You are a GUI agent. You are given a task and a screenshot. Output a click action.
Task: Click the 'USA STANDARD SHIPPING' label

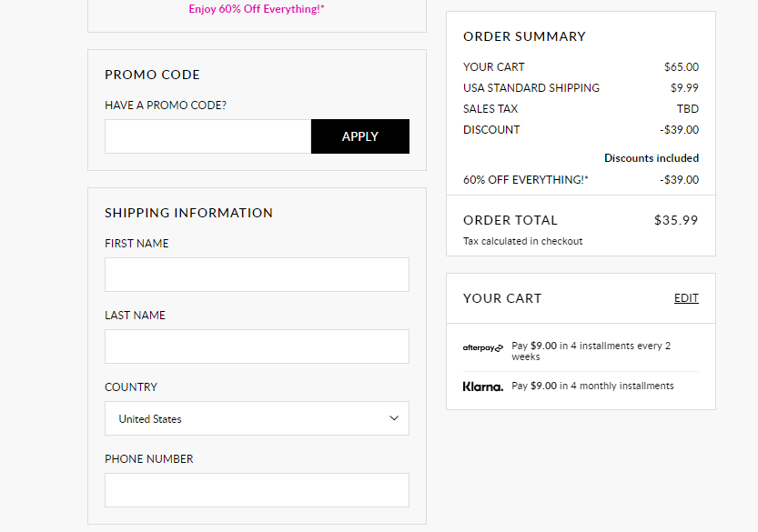pyautogui.click(x=531, y=88)
